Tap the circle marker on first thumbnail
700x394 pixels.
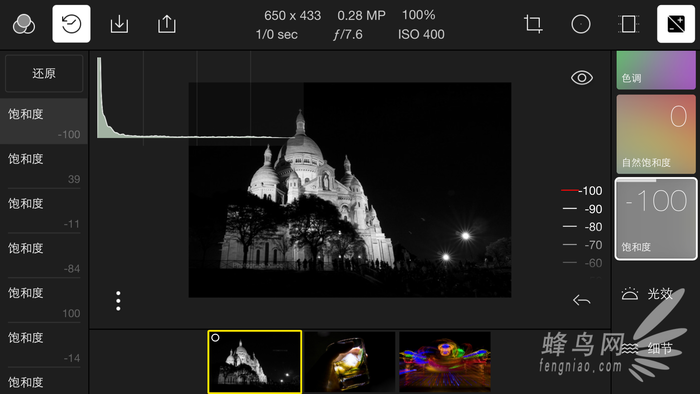(215, 338)
